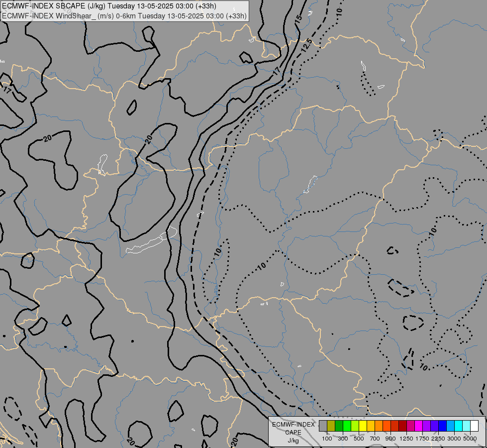Click the "ECMWF-INDEX" label in the legend box
This screenshot has width=487, height=448.
pyautogui.click(x=293, y=425)
